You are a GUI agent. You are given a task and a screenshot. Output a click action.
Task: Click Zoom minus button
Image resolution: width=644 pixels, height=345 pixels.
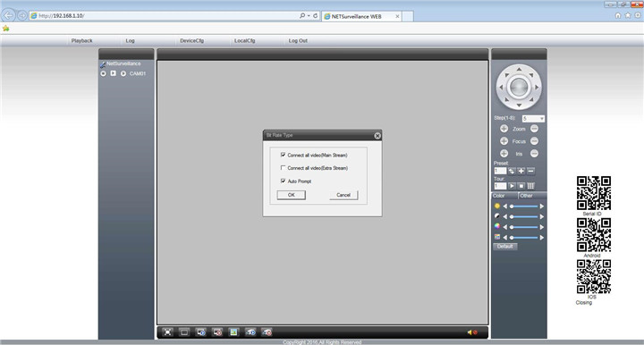[x=534, y=129]
